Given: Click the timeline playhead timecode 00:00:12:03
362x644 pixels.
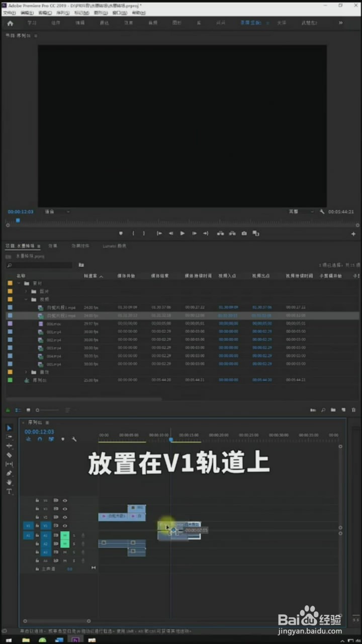Looking at the screenshot, I should [39, 432].
